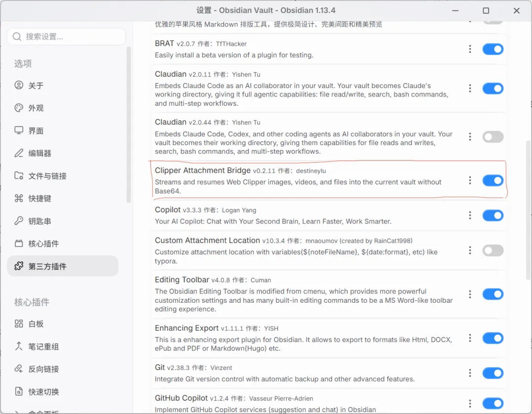Disable the Claudian v2.0.11 toggle
The image size is (532, 414).
click(x=493, y=89)
